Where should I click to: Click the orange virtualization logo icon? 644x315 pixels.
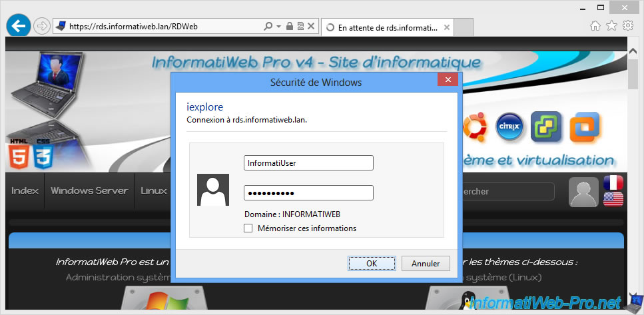tap(585, 127)
